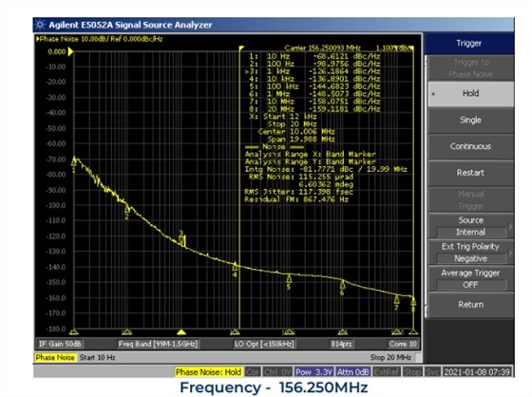Screen dimensions: 532x397
Task: Click Phase Noise: Hold status indicator
Action: click(x=208, y=372)
